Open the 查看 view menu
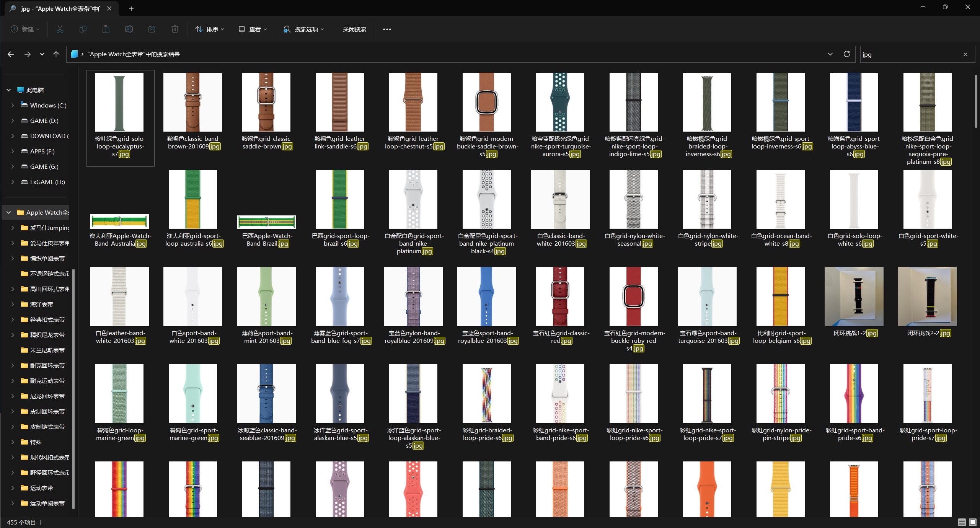 [x=253, y=29]
